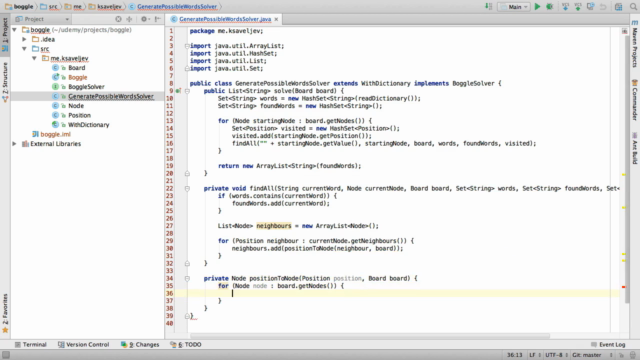Open 9: Changes tool window

140,344
